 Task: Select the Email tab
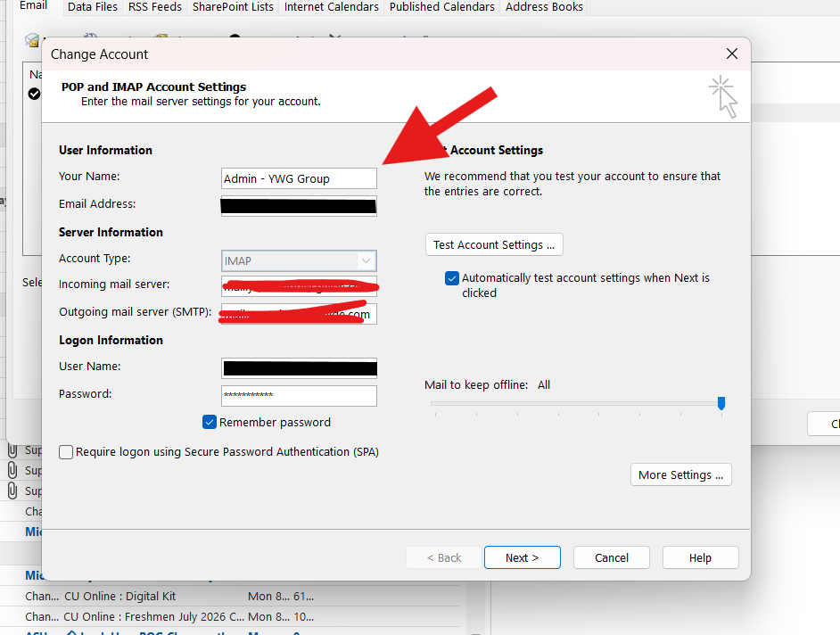[x=33, y=6]
